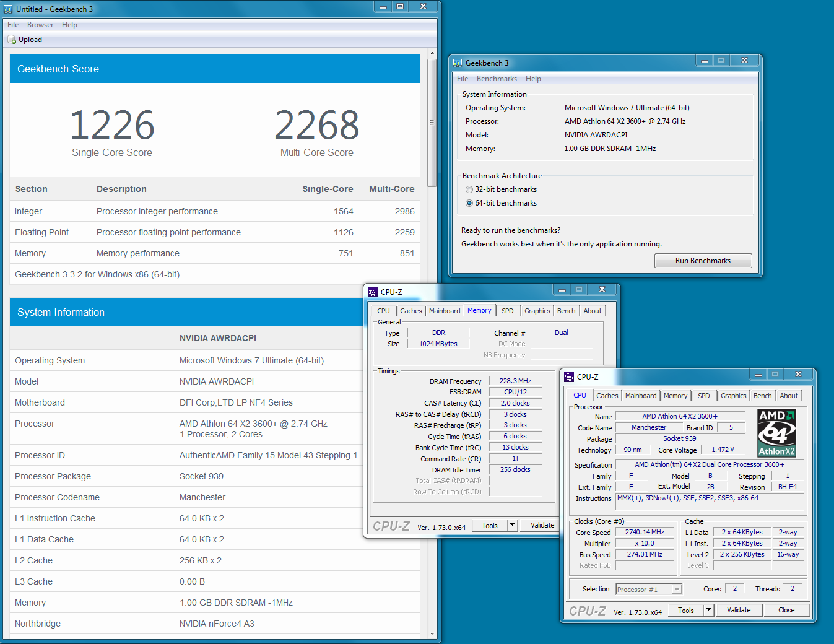Open Tools dropdown arrow in CPU-Z CPU window
The width and height of the screenshot is (834, 644).
708,610
